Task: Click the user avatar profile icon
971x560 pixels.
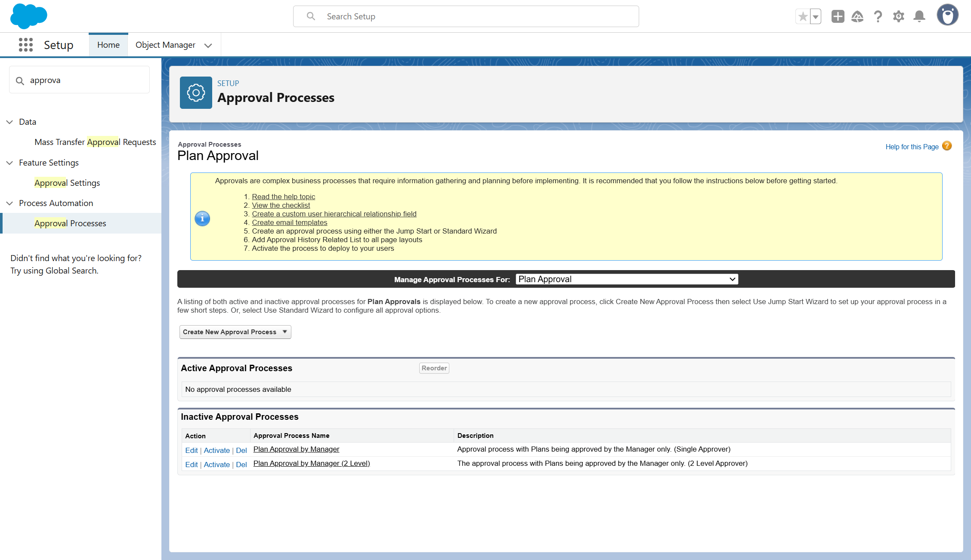Action: [947, 15]
